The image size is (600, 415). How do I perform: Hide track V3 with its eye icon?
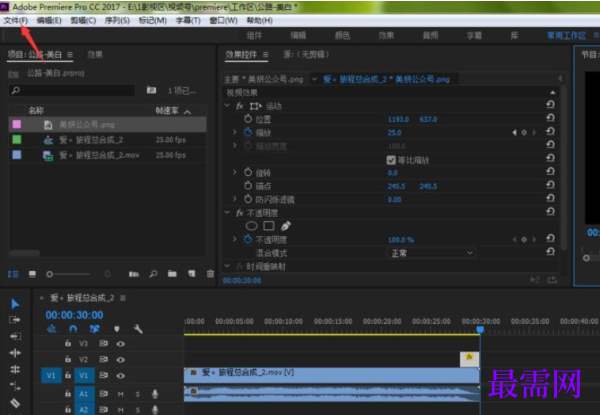click(121, 344)
